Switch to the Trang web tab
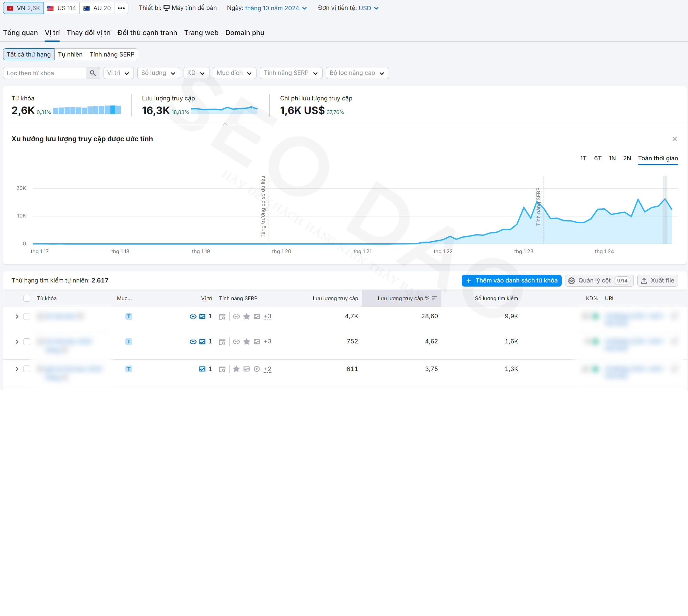Screen dimensions: 688x616 tap(201, 33)
